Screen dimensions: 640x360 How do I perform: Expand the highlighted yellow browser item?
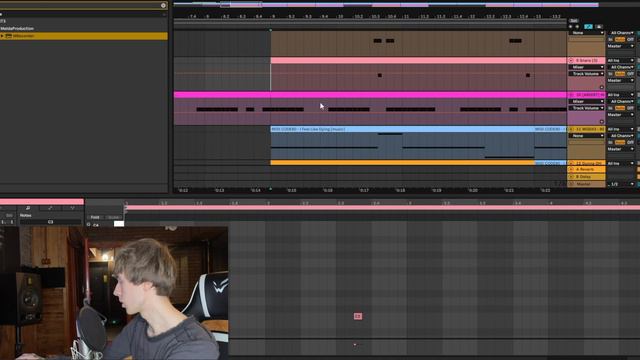pos(2,36)
